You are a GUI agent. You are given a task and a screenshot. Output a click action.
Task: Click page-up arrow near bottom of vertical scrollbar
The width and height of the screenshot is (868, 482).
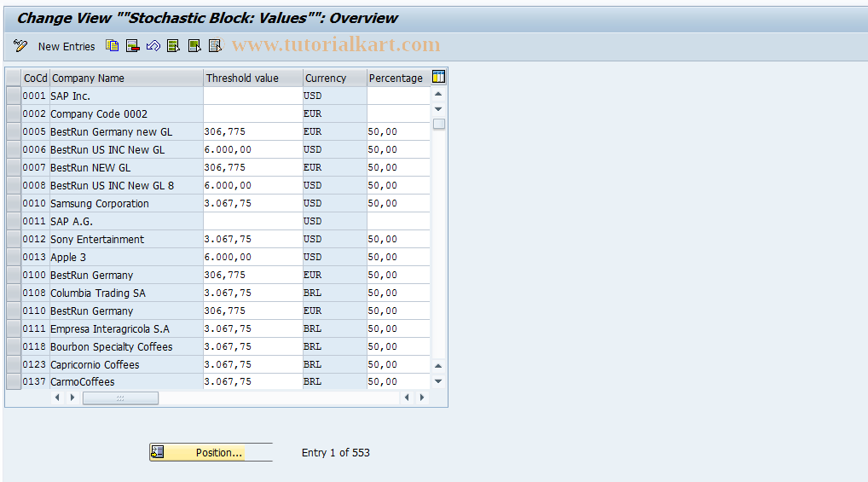coord(438,366)
